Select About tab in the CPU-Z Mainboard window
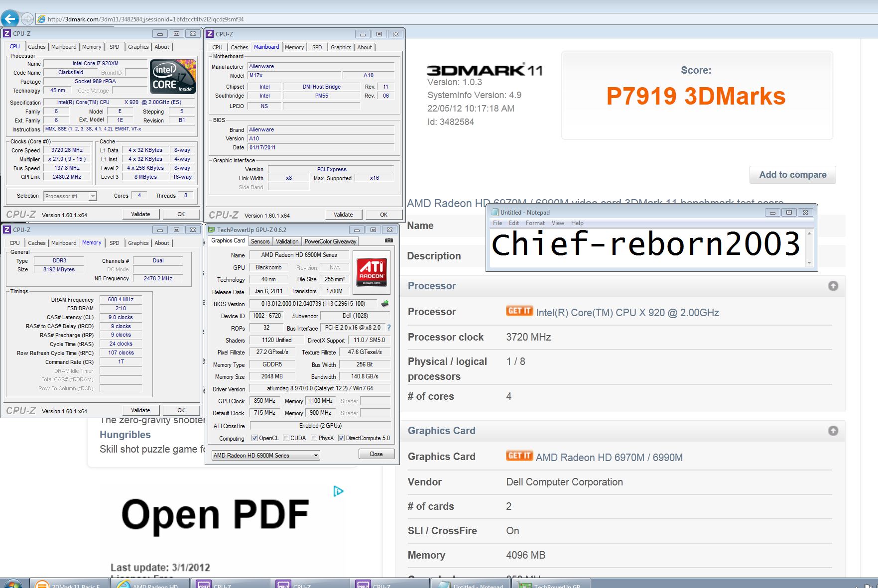The image size is (878, 588). pos(365,47)
